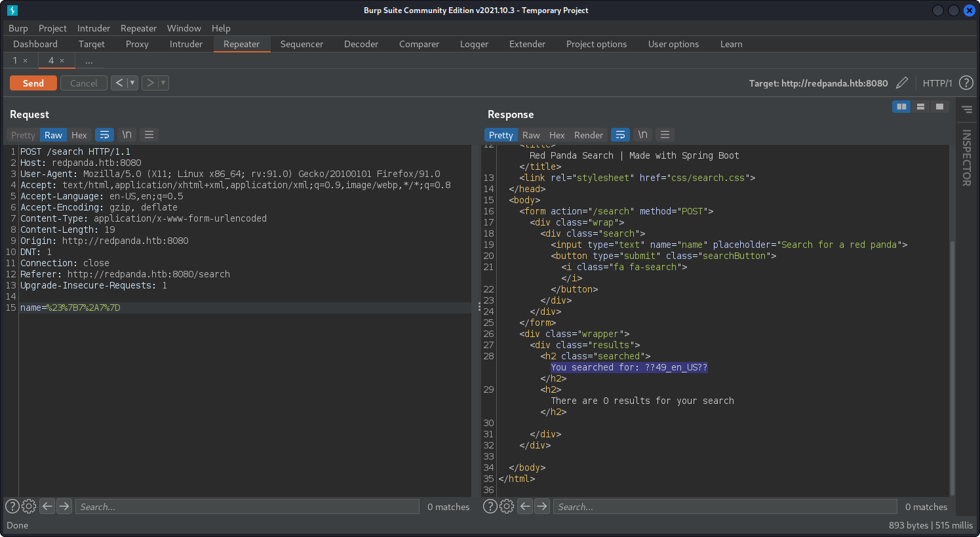980x537 pixels.
Task: Toggle word wrap icon in Response panel
Action: click(x=620, y=134)
